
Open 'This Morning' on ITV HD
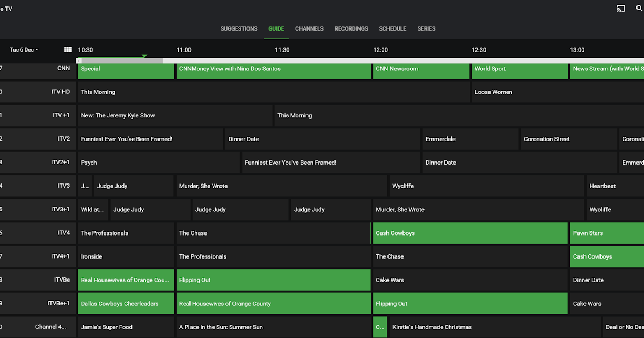274,92
